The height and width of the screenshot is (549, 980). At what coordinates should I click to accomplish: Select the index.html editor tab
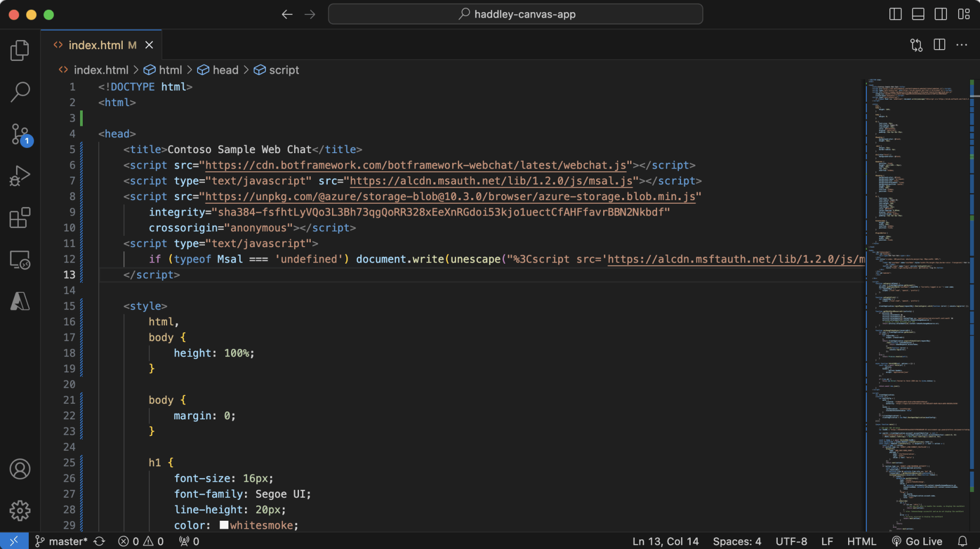[96, 45]
